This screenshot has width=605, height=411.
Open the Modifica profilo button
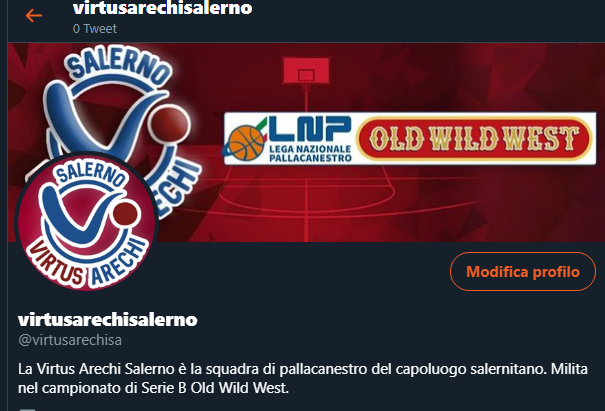click(x=523, y=271)
